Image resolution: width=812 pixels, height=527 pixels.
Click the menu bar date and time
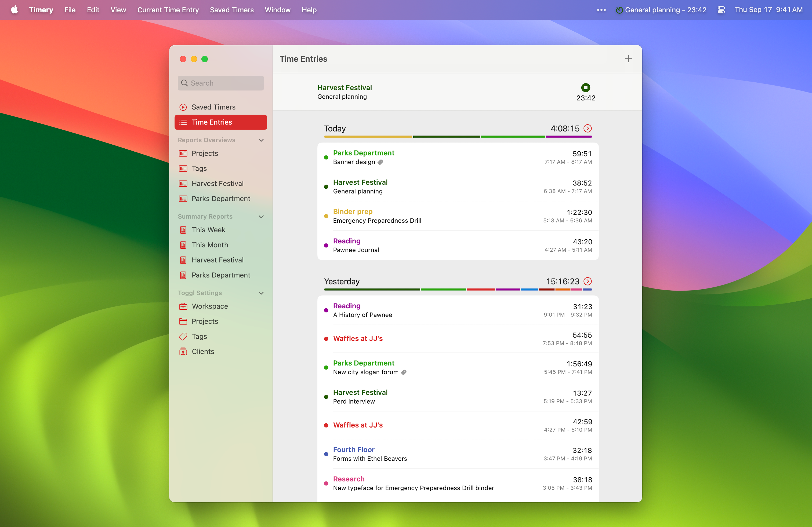768,10
